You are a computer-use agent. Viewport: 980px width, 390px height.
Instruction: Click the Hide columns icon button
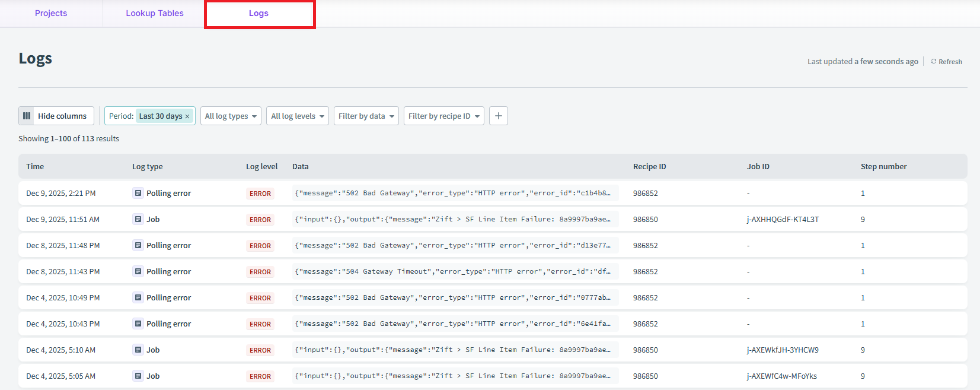27,116
